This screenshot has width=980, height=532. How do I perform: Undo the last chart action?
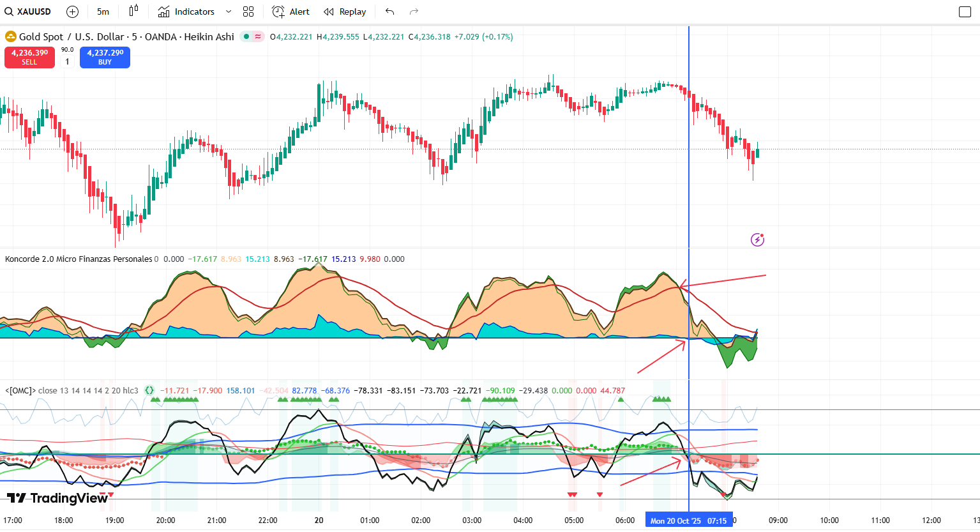(x=390, y=11)
